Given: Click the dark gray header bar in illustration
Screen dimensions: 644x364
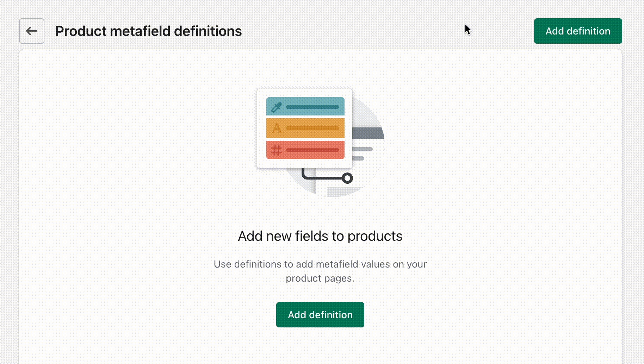Looking at the screenshot, I should tap(368, 133).
